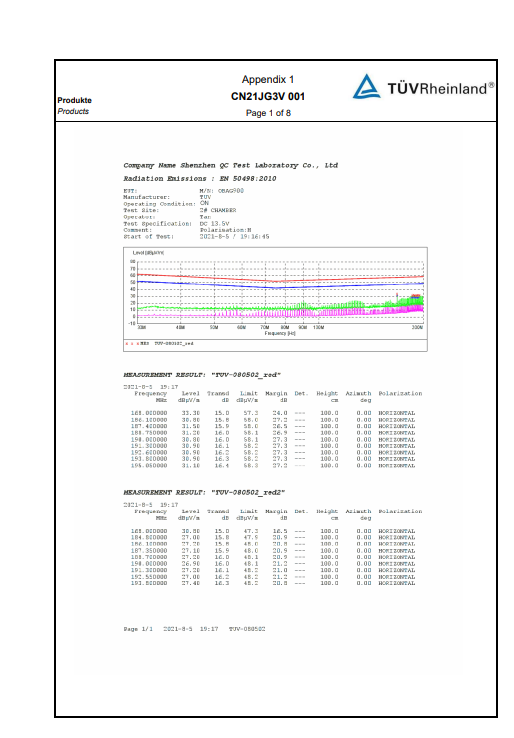Viewport: 514px width, 738px height.
Task: Click the 'Appendix 1' heading
Action: coord(268,80)
